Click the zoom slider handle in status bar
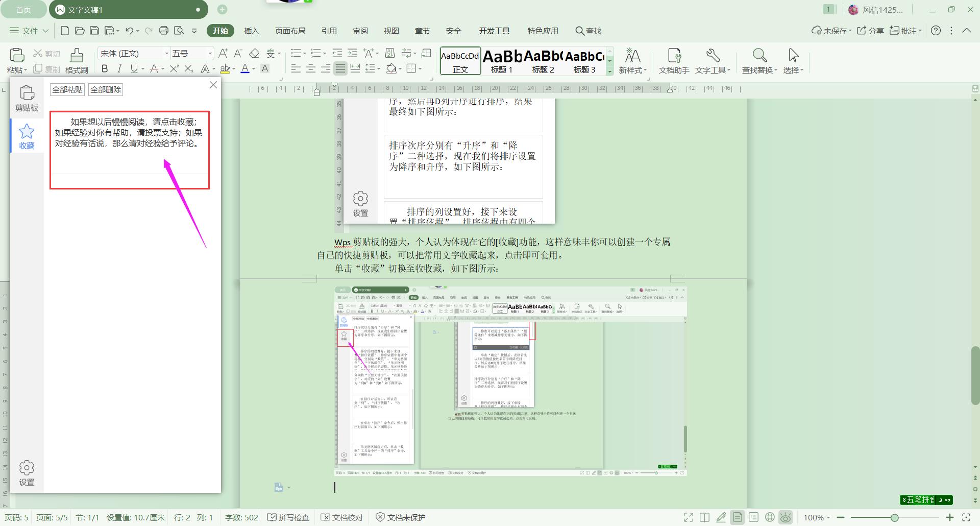The image size is (980, 526). point(894,517)
